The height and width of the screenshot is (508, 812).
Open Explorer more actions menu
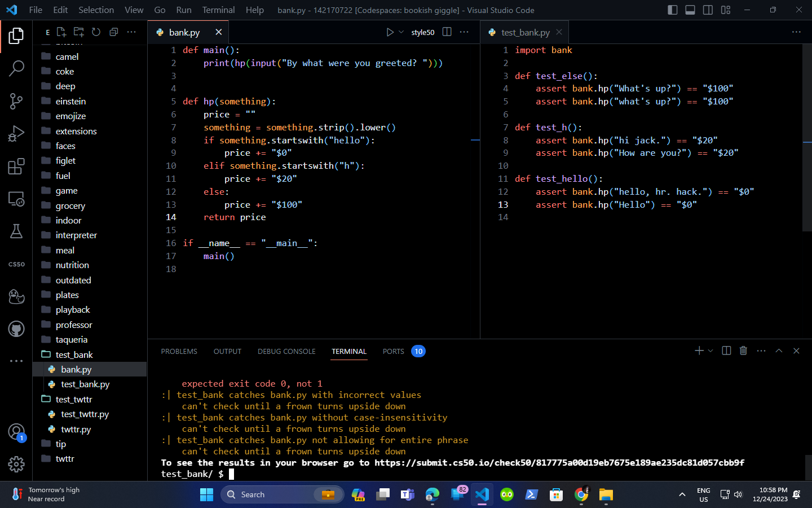(x=131, y=32)
